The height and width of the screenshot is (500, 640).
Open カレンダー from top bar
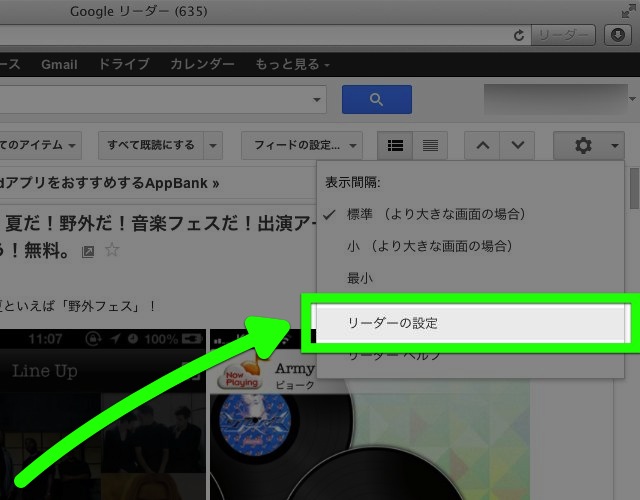(202, 64)
